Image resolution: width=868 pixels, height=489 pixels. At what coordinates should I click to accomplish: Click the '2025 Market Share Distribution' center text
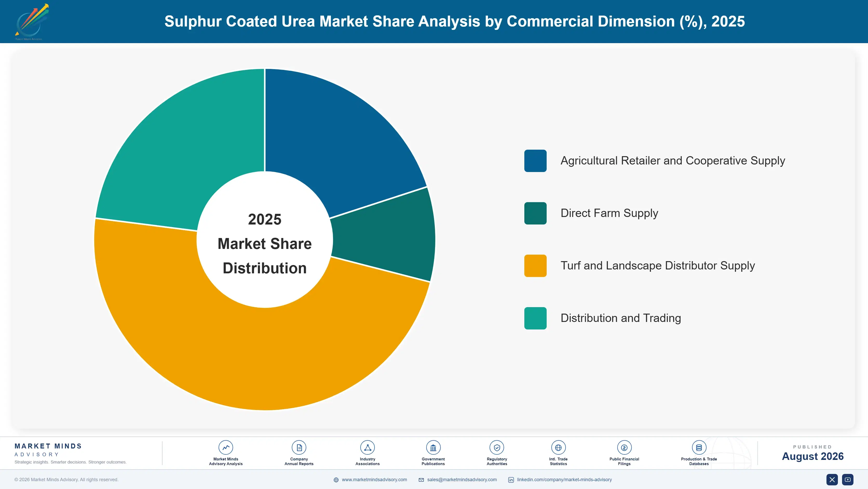265,243
